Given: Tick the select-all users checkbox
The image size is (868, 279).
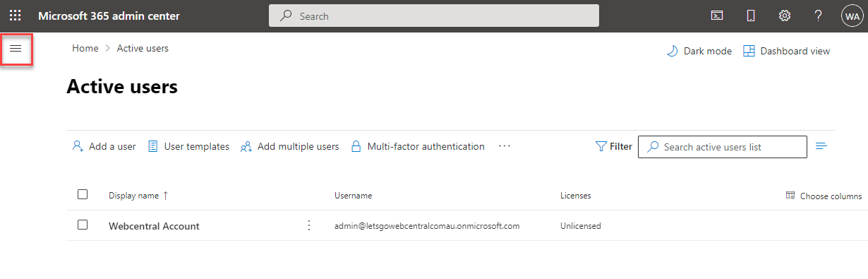Looking at the screenshot, I should click(x=83, y=194).
